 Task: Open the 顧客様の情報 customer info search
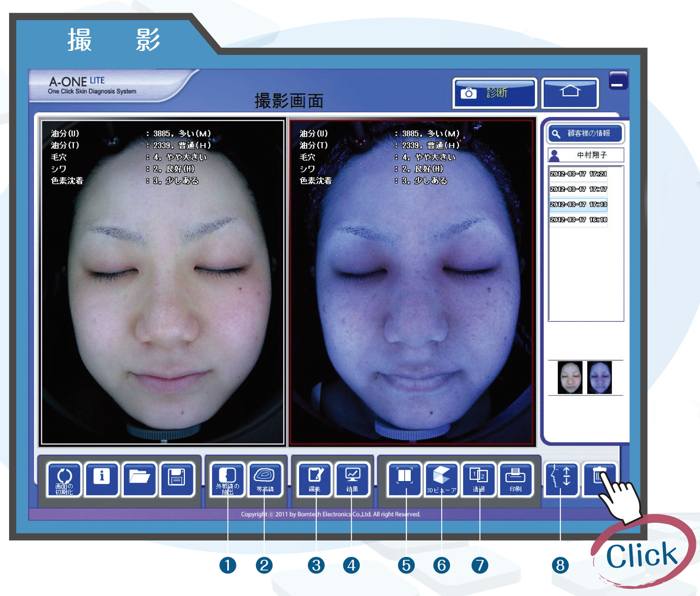tap(585, 133)
